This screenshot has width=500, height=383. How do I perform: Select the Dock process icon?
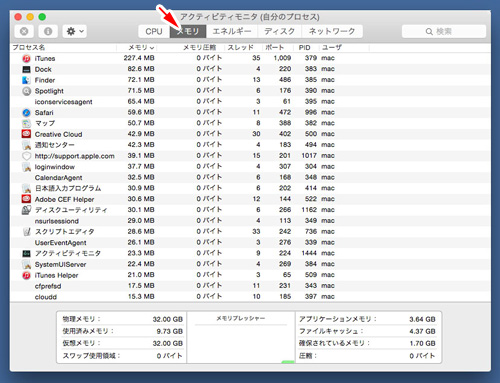(26, 69)
